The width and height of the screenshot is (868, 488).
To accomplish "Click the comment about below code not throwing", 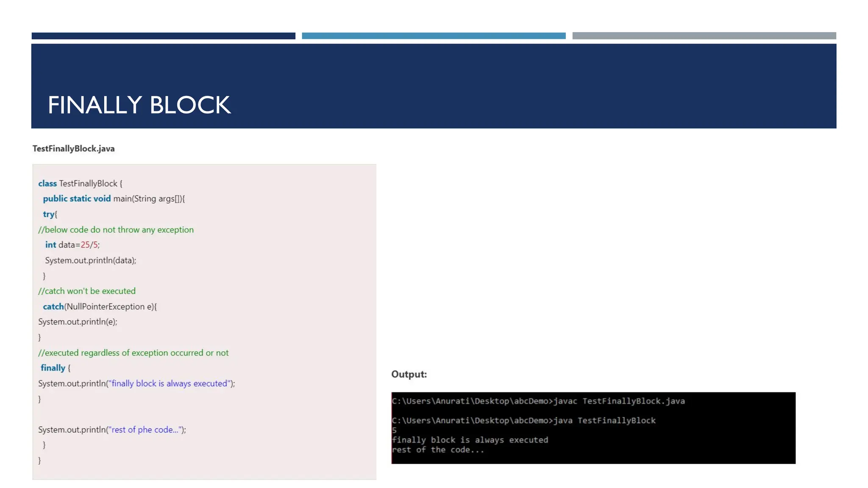I will pos(116,230).
